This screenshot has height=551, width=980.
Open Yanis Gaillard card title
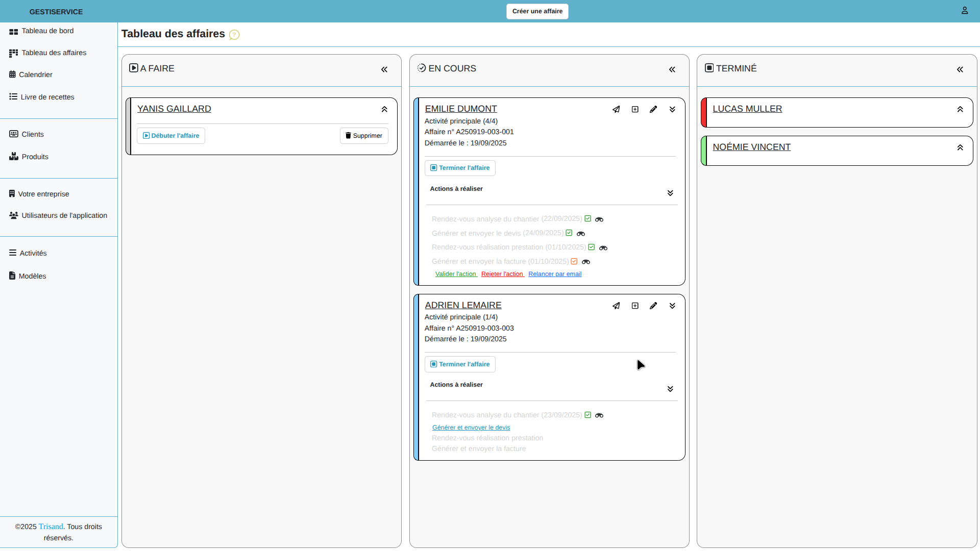click(174, 109)
